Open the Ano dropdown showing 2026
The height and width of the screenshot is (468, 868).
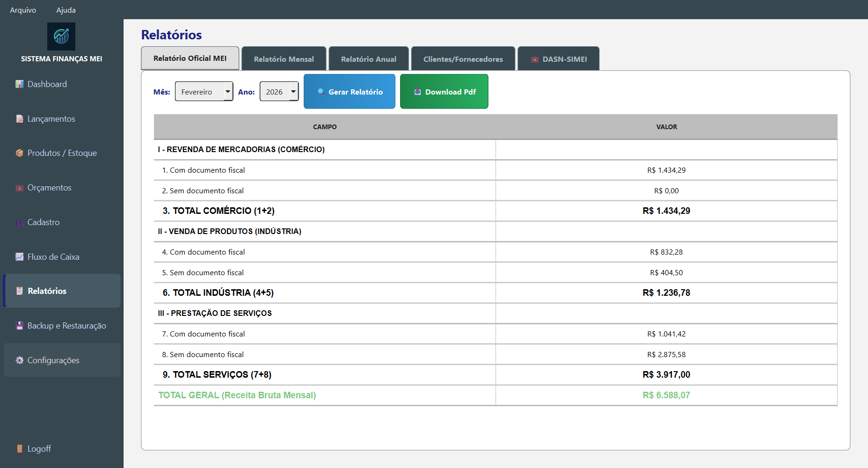[279, 92]
